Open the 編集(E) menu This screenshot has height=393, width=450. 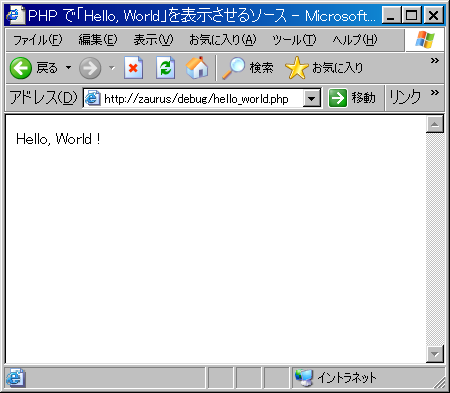pos(98,40)
